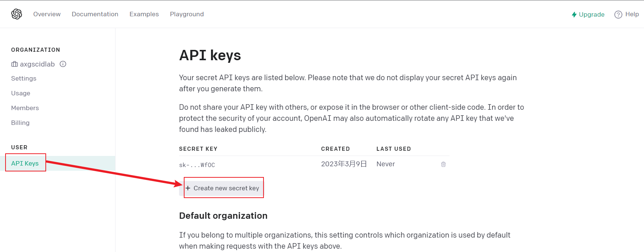
Task: Click the organization briefcase icon
Action: (14, 64)
